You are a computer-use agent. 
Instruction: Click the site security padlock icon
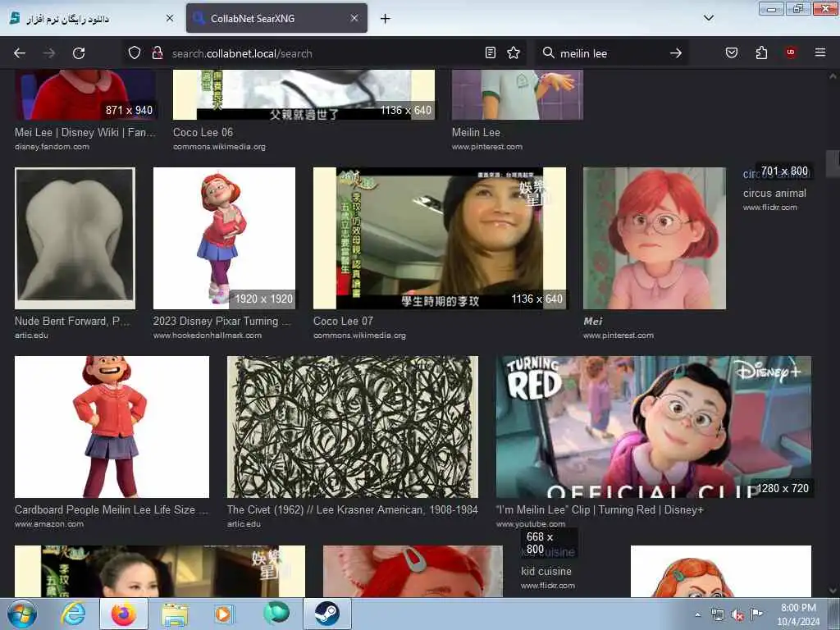pyautogui.click(x=157, y=53)
